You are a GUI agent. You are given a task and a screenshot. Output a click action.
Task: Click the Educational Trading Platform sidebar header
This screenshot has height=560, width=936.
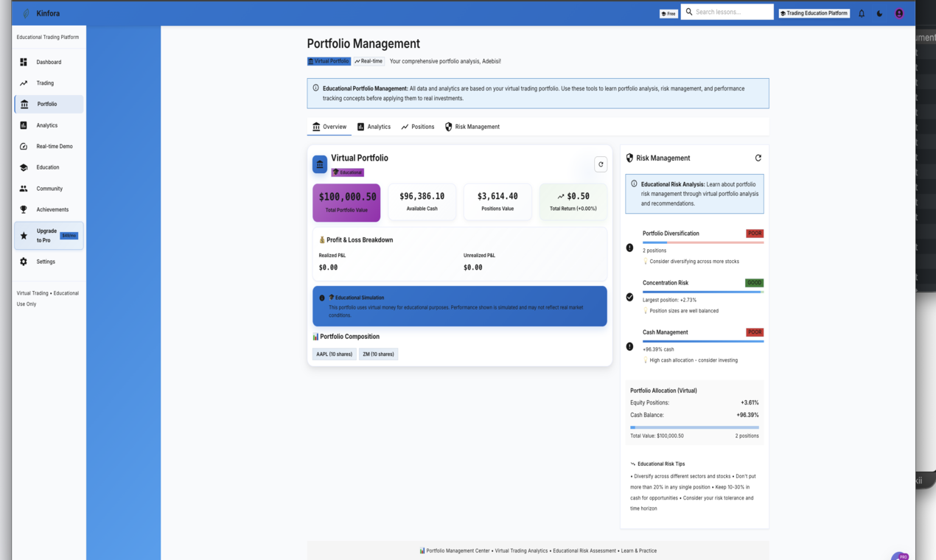48,37
